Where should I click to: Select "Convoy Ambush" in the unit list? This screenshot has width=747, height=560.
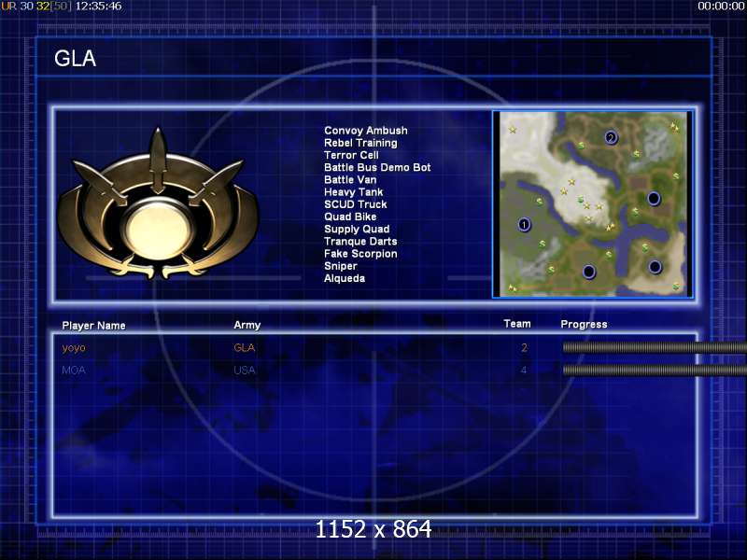click(365, 131)
